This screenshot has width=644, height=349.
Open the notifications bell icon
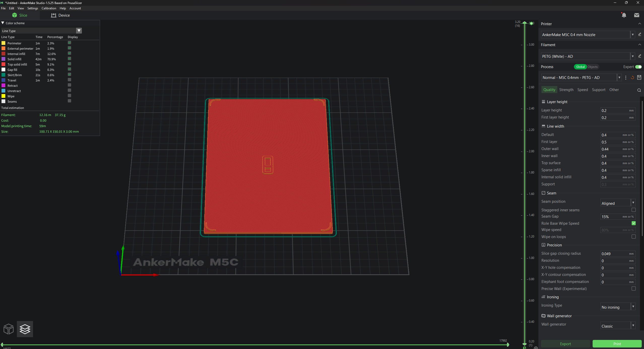pos(624,15)
